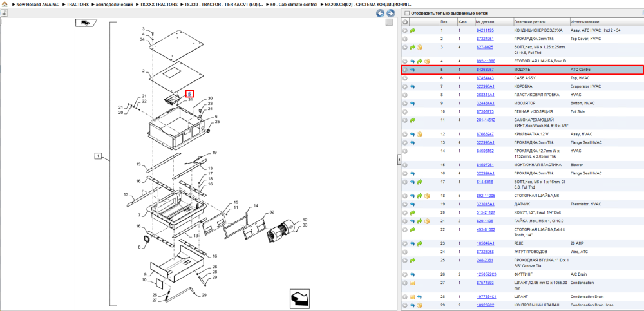
Task: Open part number 1977334C1 link
Action: [x=486, y=297]
